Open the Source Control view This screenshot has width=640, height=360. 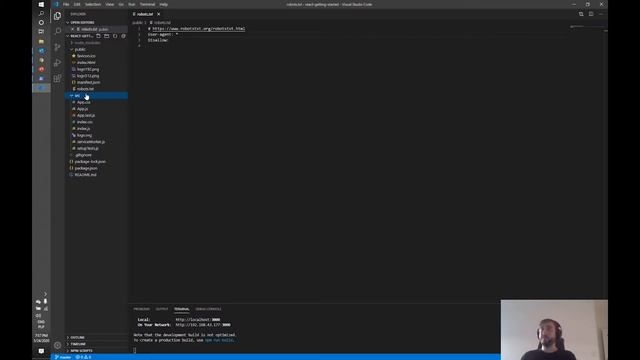coord(58,47)
